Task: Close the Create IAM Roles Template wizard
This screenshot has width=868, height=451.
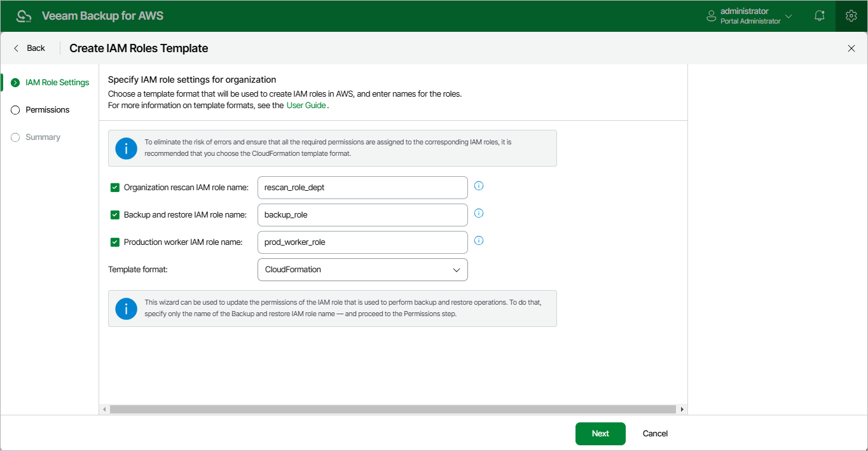Action: coord(851,48)
